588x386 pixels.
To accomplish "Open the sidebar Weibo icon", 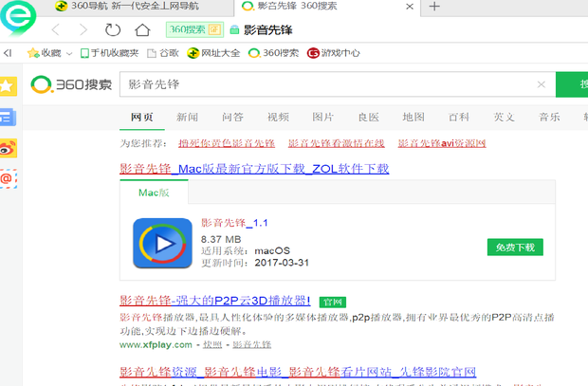I will tap(8, 148).
